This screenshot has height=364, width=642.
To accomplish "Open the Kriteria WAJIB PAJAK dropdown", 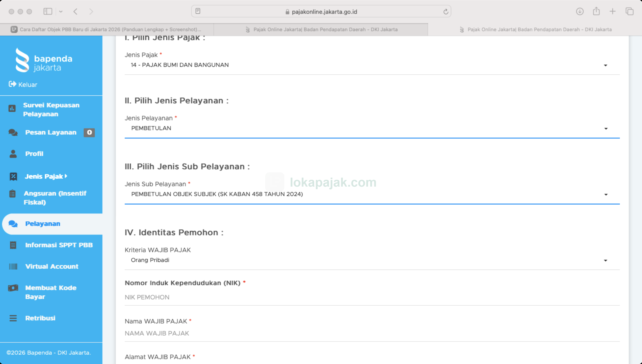I will (x=372, y=260).
